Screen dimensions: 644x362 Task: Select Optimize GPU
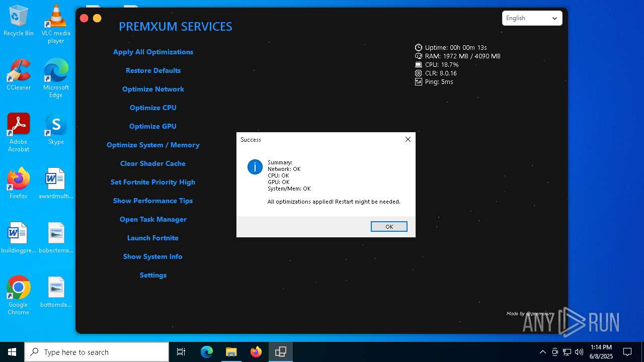153,126
